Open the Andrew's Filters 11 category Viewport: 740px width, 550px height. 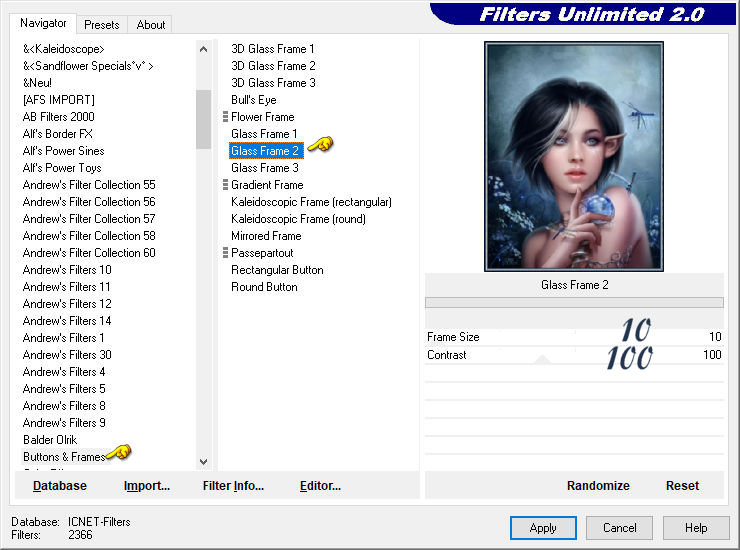pyautogui.click(x=67, y=287)
